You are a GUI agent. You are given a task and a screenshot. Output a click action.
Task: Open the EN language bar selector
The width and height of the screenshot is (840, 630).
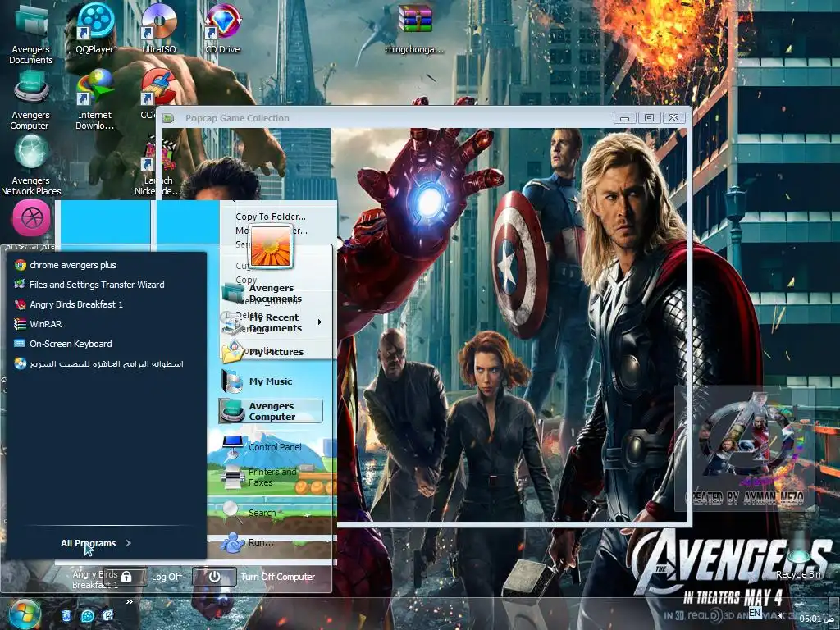pos(755,613)
